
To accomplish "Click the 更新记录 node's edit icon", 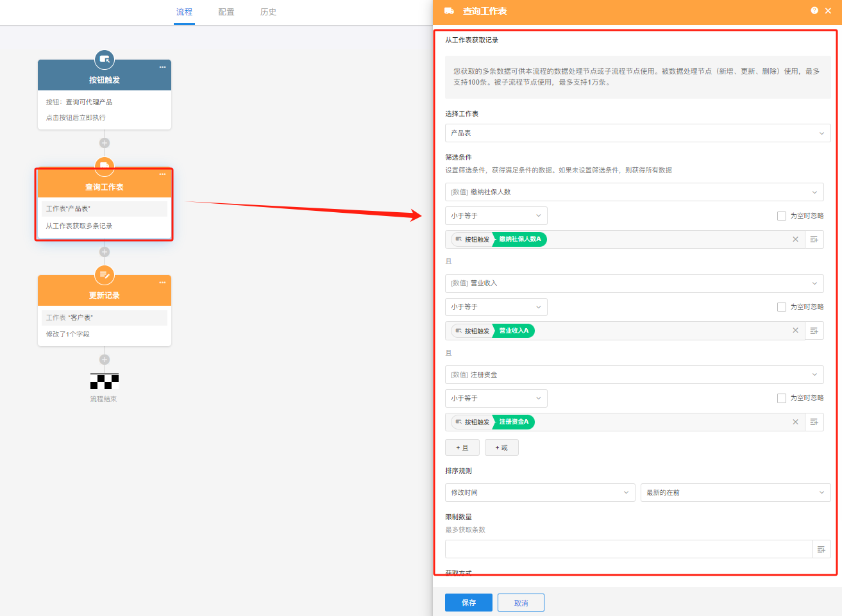I will 105,275.
